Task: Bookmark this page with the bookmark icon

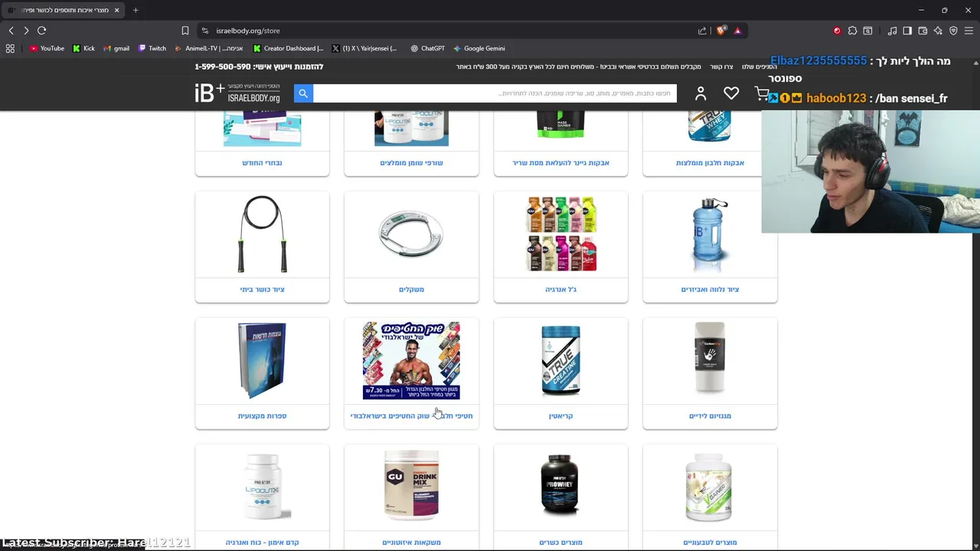Action: click(x=185, y=31)
